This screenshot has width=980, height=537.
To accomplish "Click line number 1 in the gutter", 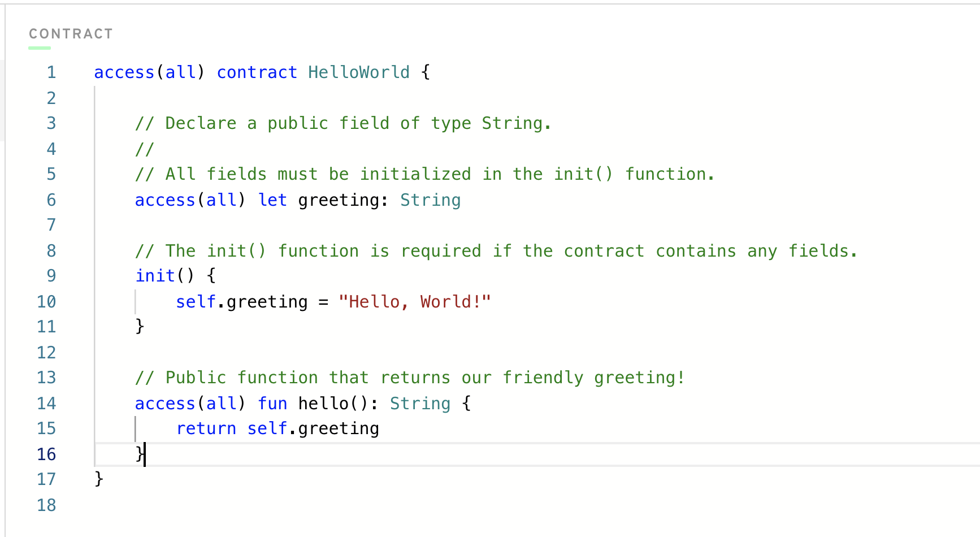I will click(51, 72).
